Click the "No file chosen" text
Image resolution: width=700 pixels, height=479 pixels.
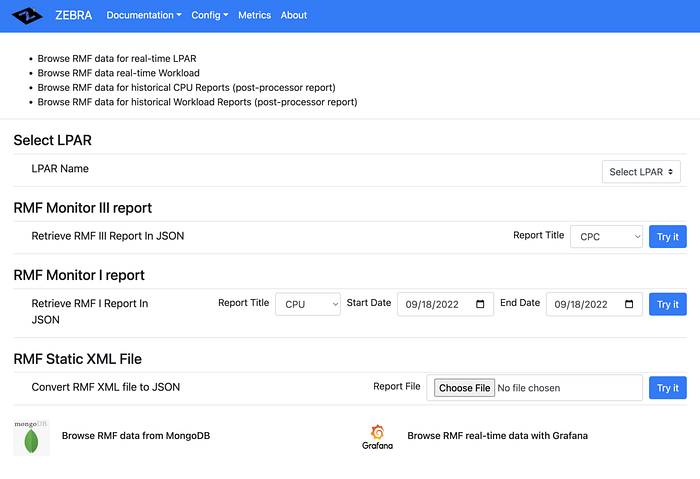tap(529, 388)
